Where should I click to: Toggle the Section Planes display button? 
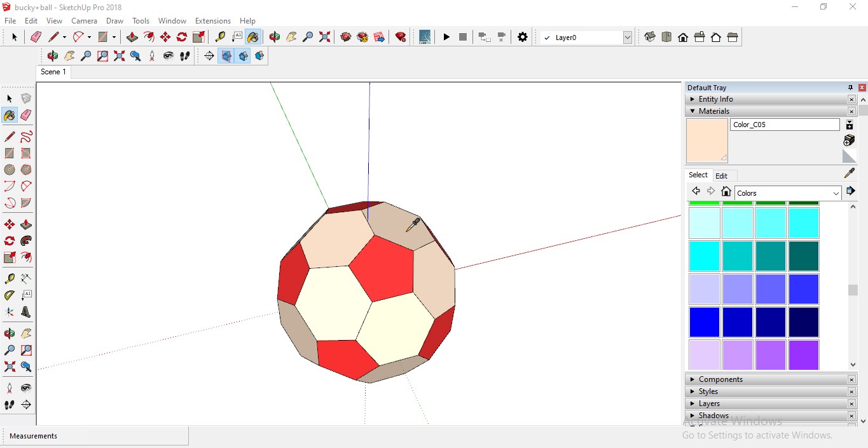pos(226,56)
